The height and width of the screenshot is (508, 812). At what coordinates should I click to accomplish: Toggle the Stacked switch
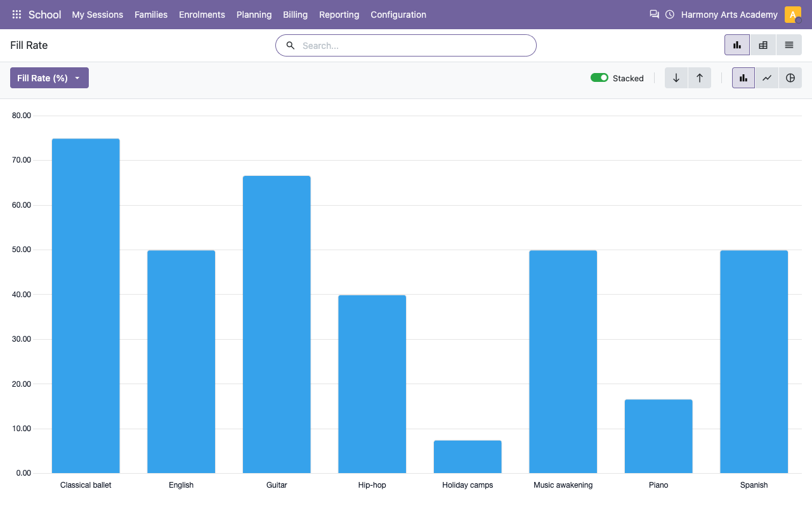point(599,77)
